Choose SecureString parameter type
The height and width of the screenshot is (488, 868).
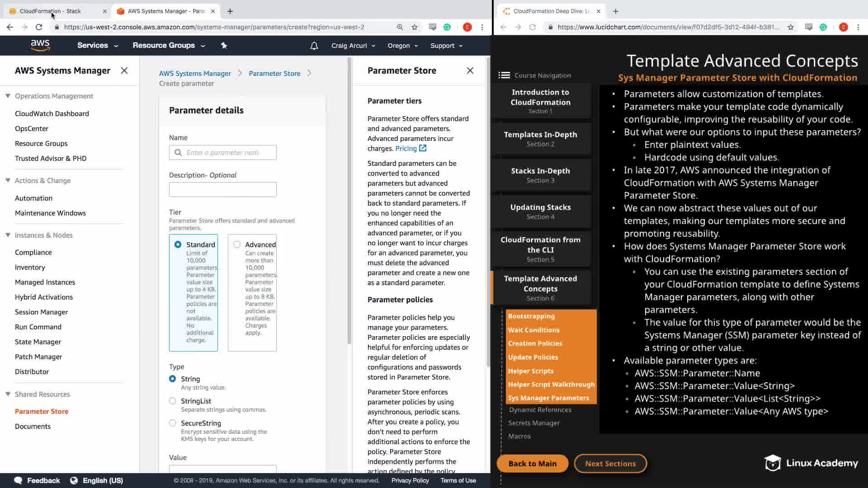point(172,423)
